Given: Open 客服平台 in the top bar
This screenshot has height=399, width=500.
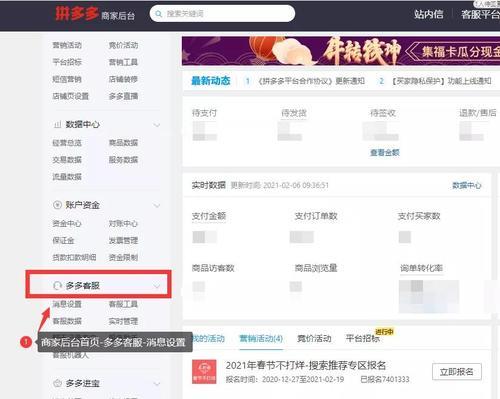Looking at the screenshot, I should (x=480, y=14).
